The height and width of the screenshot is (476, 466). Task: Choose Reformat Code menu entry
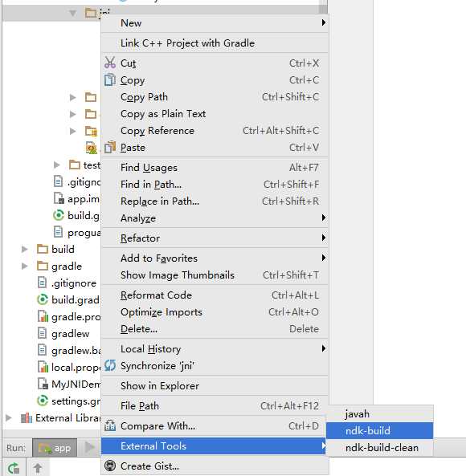[x=215, y=295]
